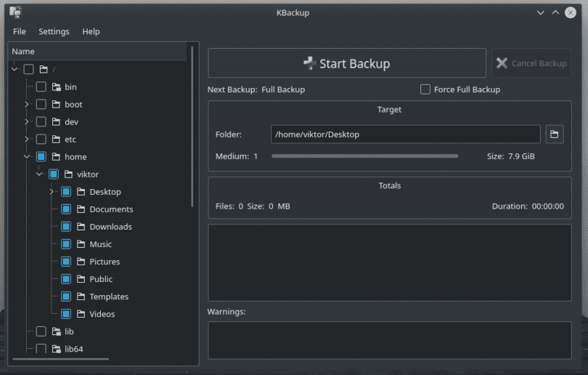Uncheck the Public folder checkbox
The height and width of the screenshot is (375, 588).
pos(66,279)
